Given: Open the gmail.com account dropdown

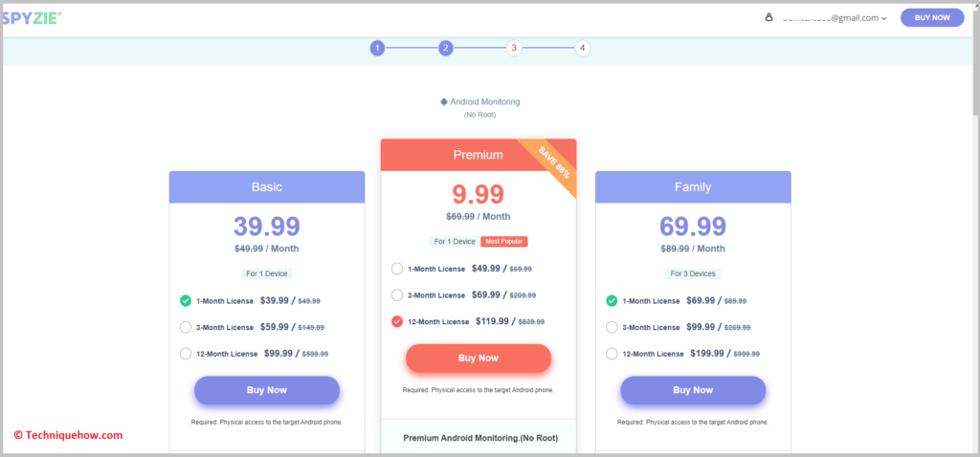Looking at the screenshot, I should 835,18.
